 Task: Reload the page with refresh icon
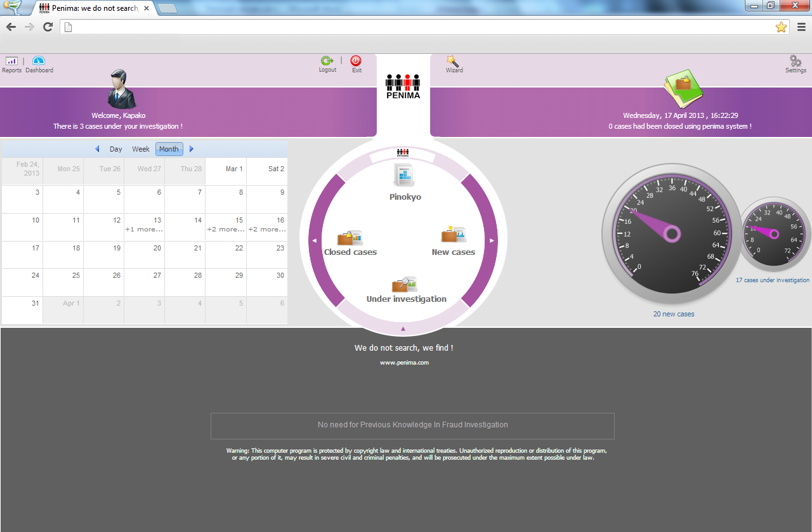pos(48,27)
